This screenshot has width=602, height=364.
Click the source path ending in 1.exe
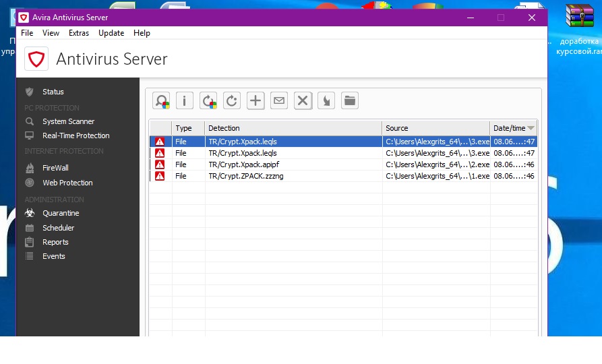[438, 176]
